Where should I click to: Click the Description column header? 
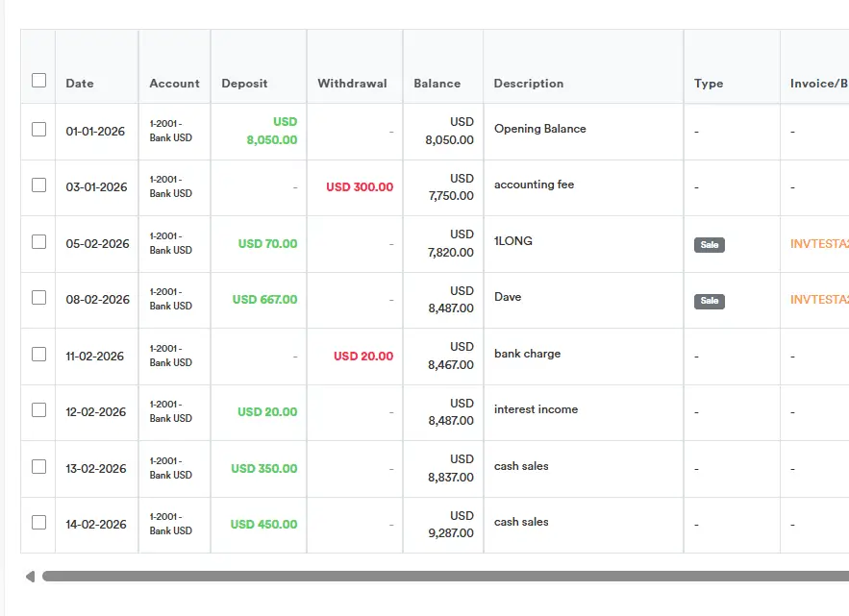[x=528, y=84]
